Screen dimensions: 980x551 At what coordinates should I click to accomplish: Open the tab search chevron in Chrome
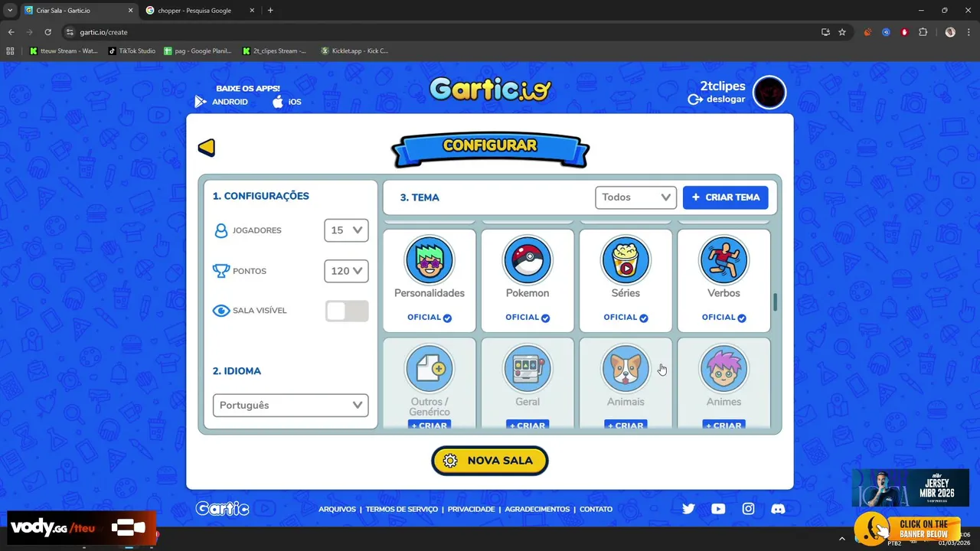10,11
